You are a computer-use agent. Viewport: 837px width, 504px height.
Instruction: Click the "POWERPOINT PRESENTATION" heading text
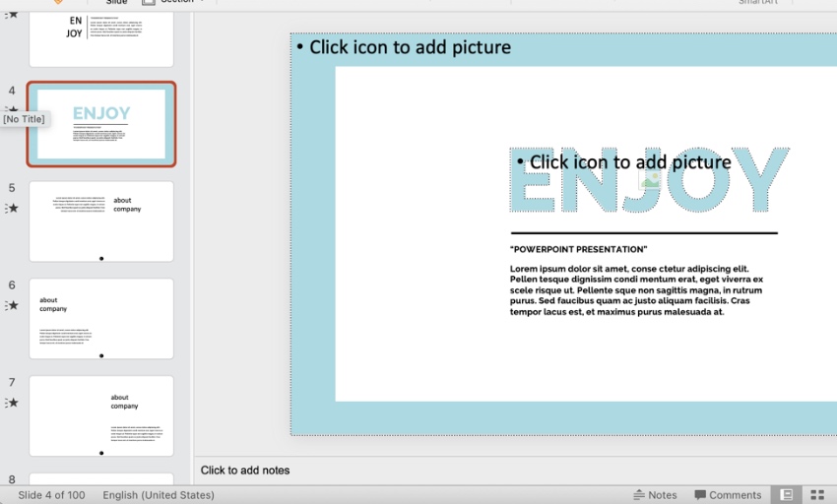click(x=578, y=249)
